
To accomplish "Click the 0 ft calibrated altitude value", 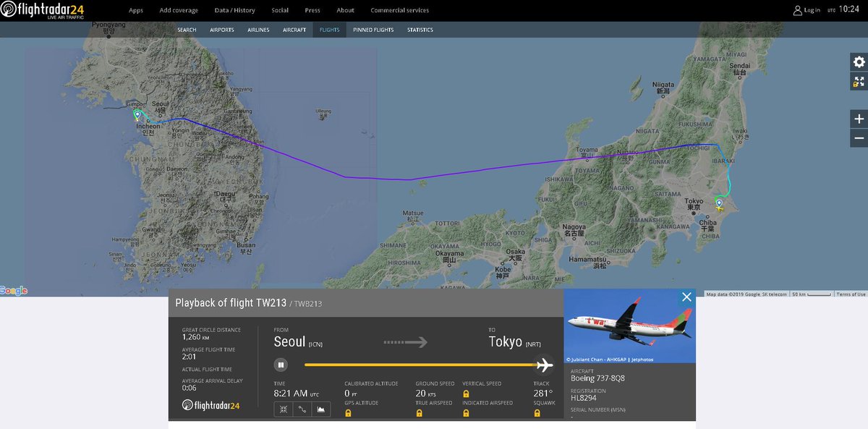I will tap(351, 394).
